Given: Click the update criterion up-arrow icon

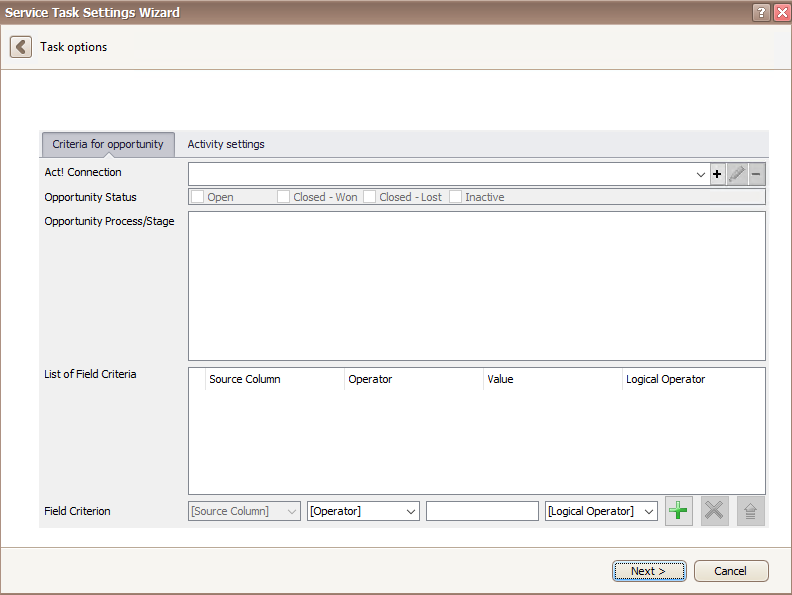Looking at the screenshot, I should click(x=750, y=511).
